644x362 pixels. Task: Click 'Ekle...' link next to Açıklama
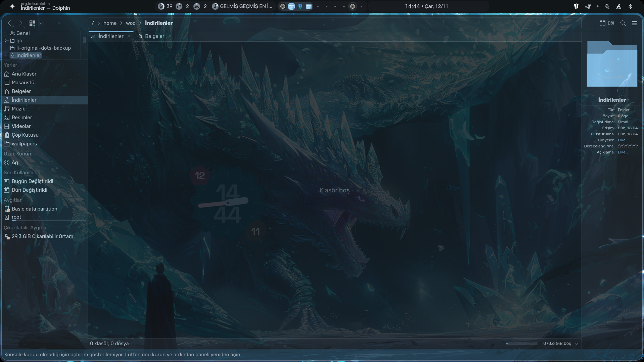click(623, 152)
